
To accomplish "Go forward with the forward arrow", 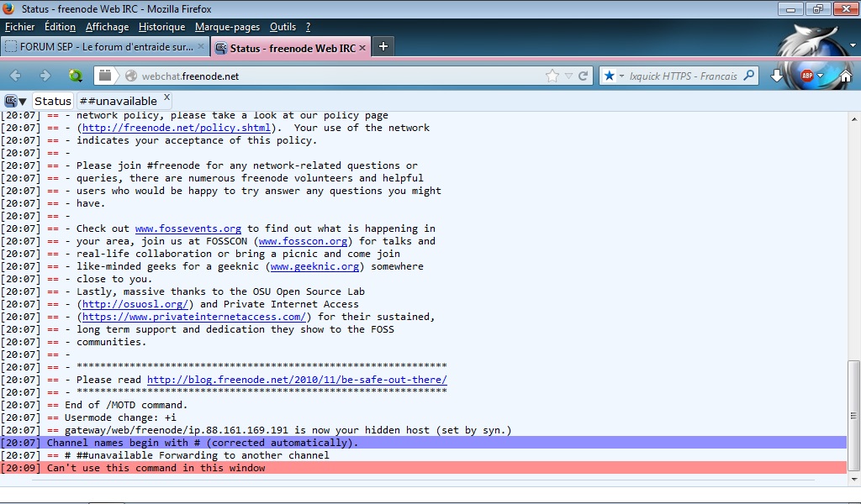I will [45, 76].
